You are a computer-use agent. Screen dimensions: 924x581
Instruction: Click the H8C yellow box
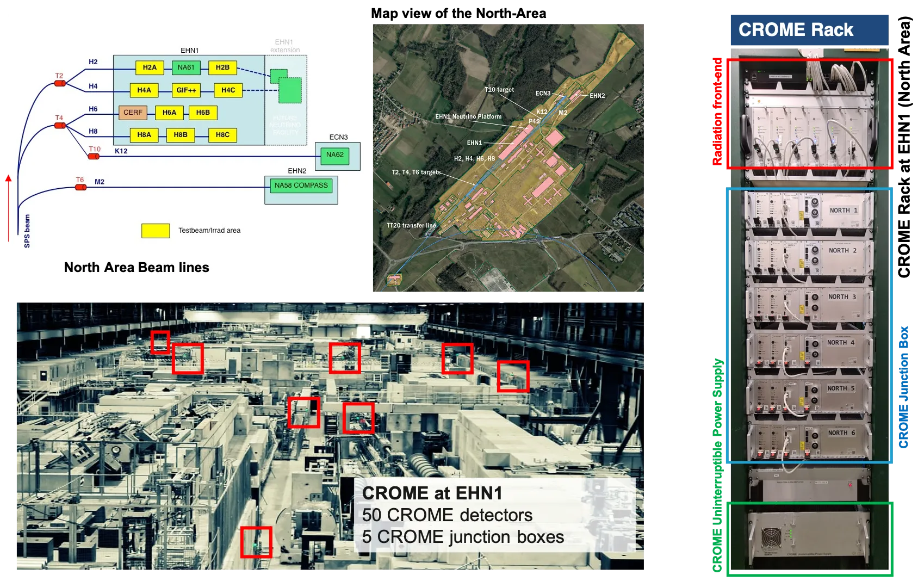coord(222,135)
